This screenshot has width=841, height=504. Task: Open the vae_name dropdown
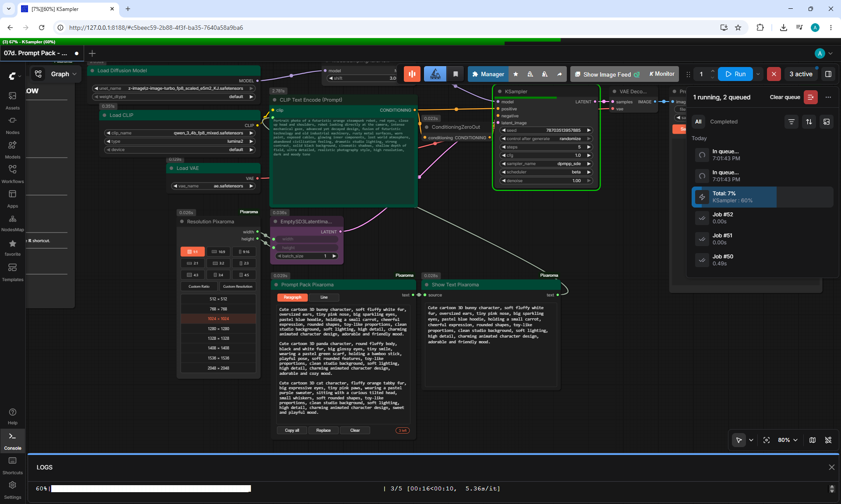(x=213, y=186)
